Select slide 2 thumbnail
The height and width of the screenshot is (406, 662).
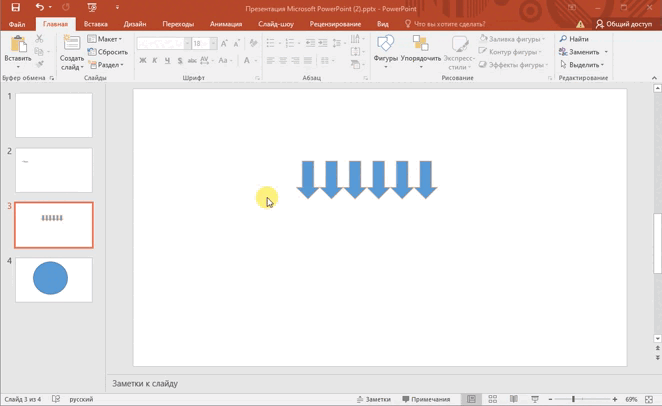(x=54, y=170)
